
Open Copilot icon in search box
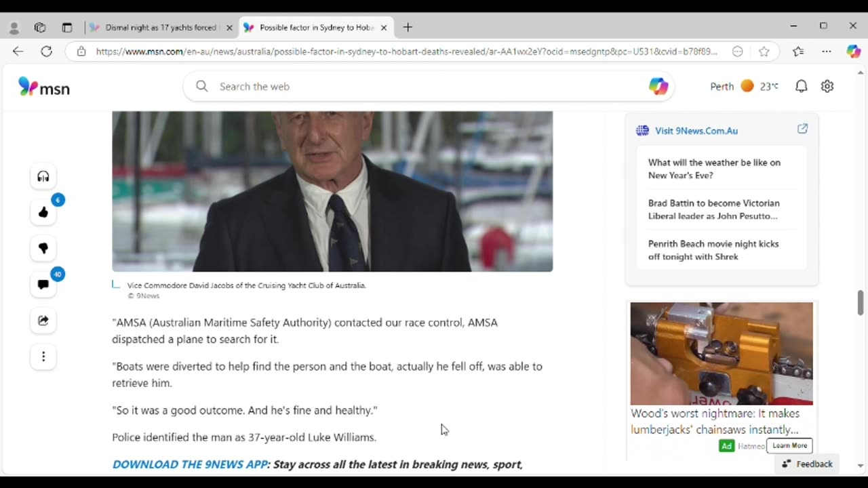click(x=658, y=86)
